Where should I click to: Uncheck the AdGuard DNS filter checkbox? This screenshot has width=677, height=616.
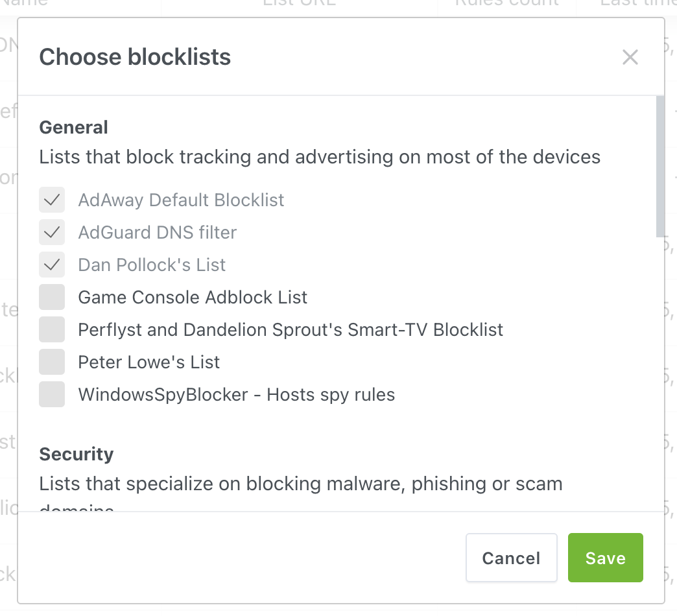click(52, 232)
